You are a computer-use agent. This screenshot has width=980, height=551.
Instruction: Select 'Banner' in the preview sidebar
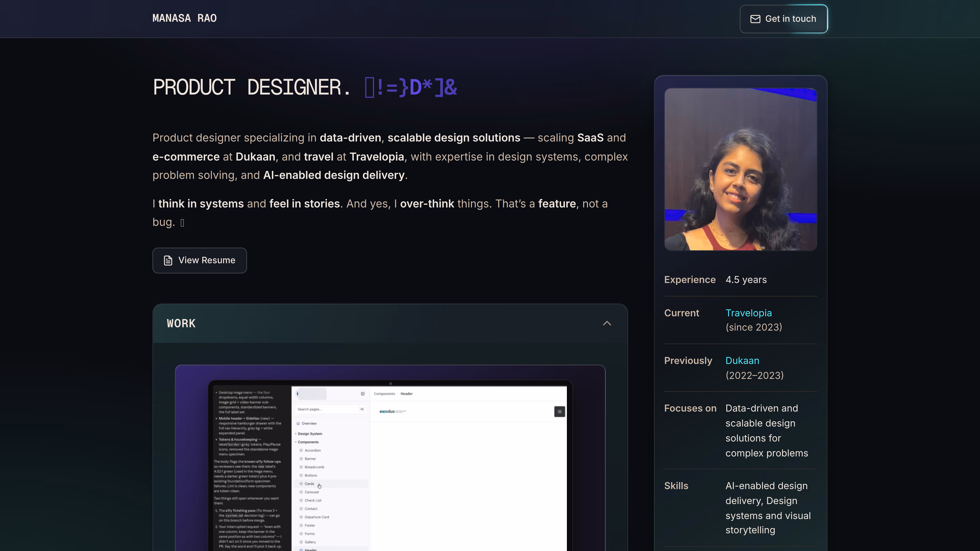point(310,459)
